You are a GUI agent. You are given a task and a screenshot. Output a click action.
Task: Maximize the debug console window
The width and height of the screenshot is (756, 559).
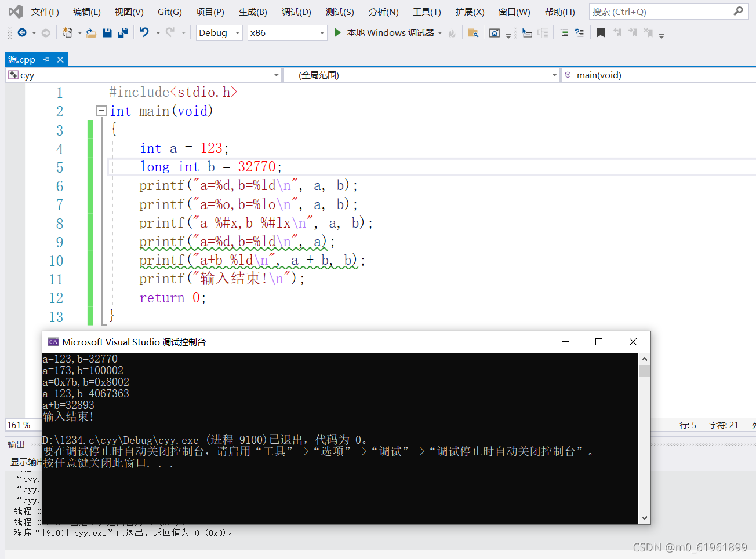point(599,342)
